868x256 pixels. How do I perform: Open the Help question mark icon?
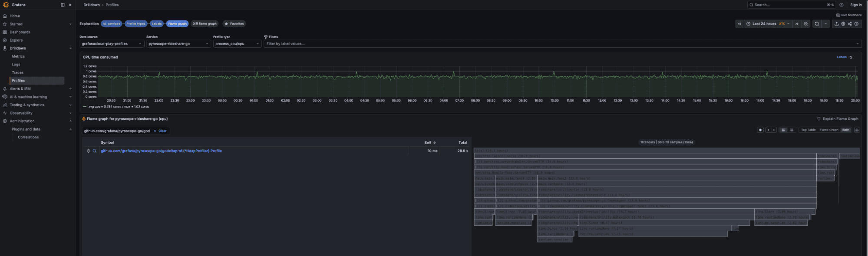pyautogui.click(x=842, y=5)
